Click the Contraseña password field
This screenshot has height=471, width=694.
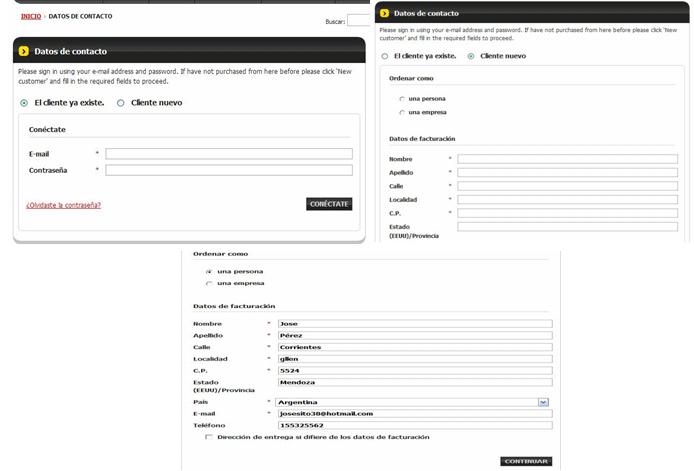228,170
